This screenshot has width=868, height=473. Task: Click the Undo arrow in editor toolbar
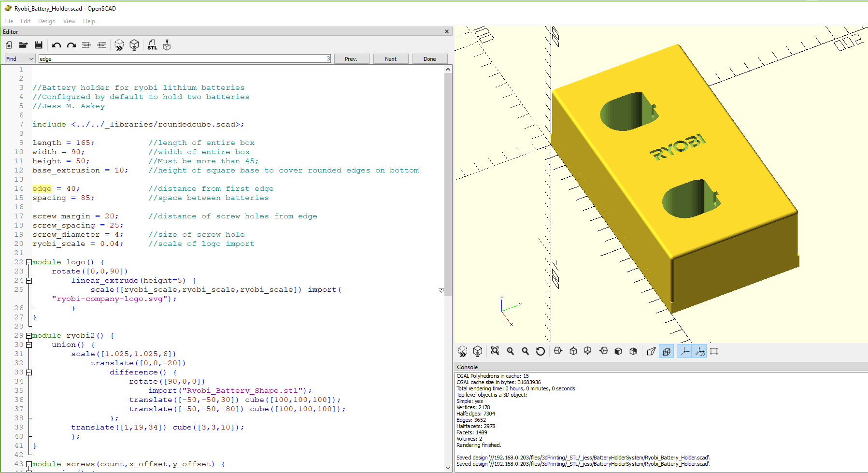pyautogui.click(x=56, y=45)
